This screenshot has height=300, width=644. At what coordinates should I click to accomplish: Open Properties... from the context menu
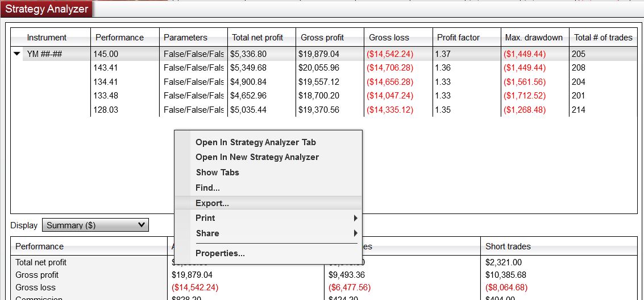(220, 253)
